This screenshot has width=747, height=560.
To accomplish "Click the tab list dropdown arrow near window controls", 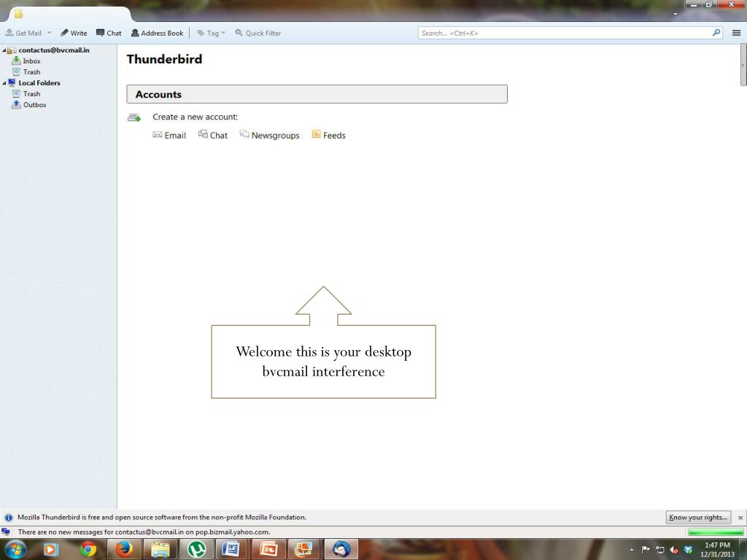I will tap(675, 15).
